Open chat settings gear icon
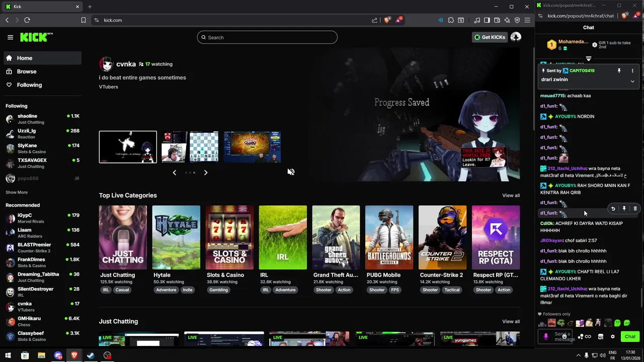This screenshot has width=644, height=362. (613, 337)
